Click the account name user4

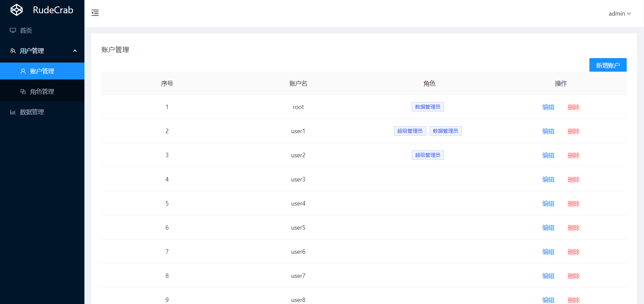[298, 203]
